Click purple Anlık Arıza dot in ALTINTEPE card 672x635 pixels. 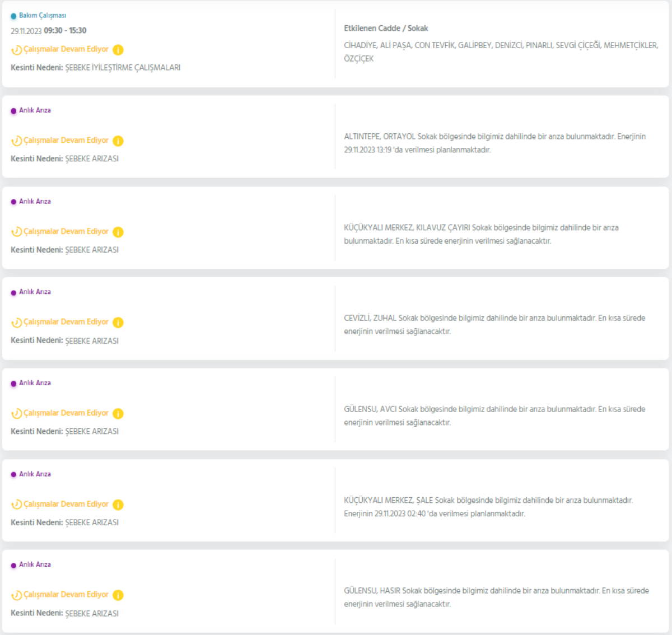tap(13, 111)
